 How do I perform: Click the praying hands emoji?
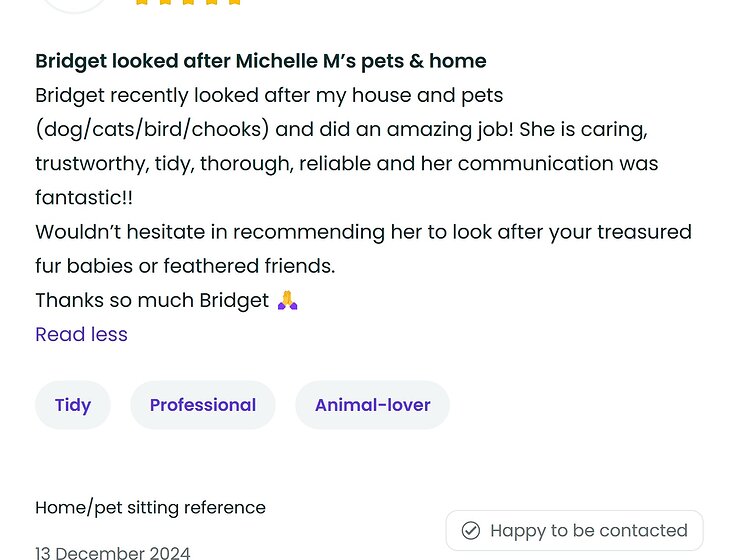288,300
